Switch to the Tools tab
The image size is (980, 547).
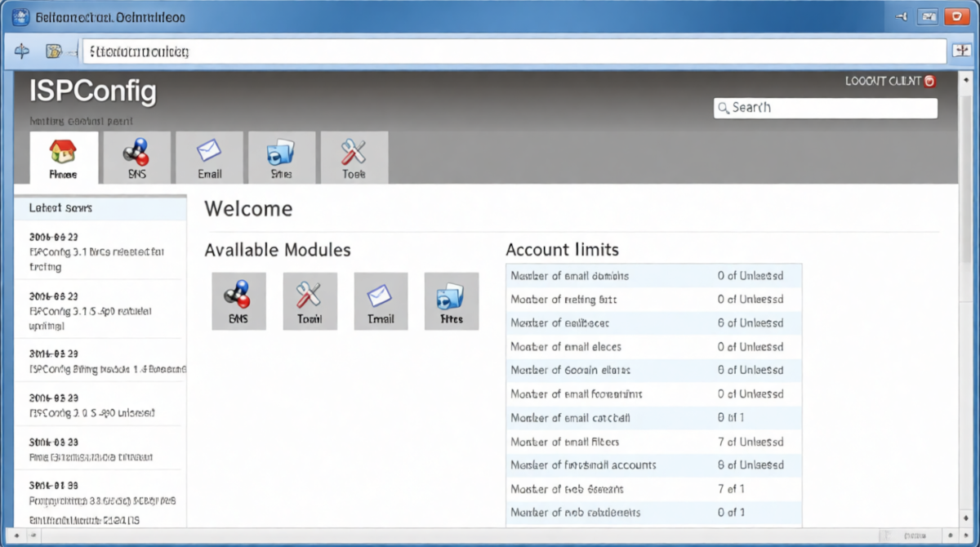tap(354, 158)
